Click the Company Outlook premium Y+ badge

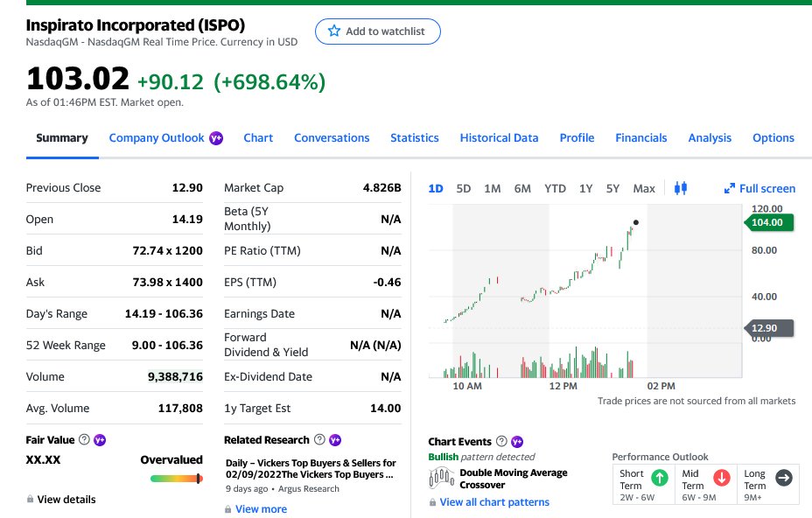click(216, 138)
